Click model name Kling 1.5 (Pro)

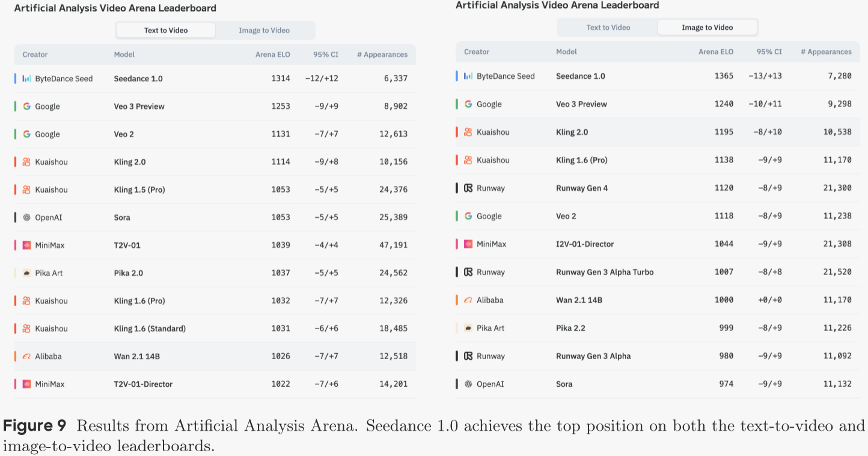[x=139, y=189]
